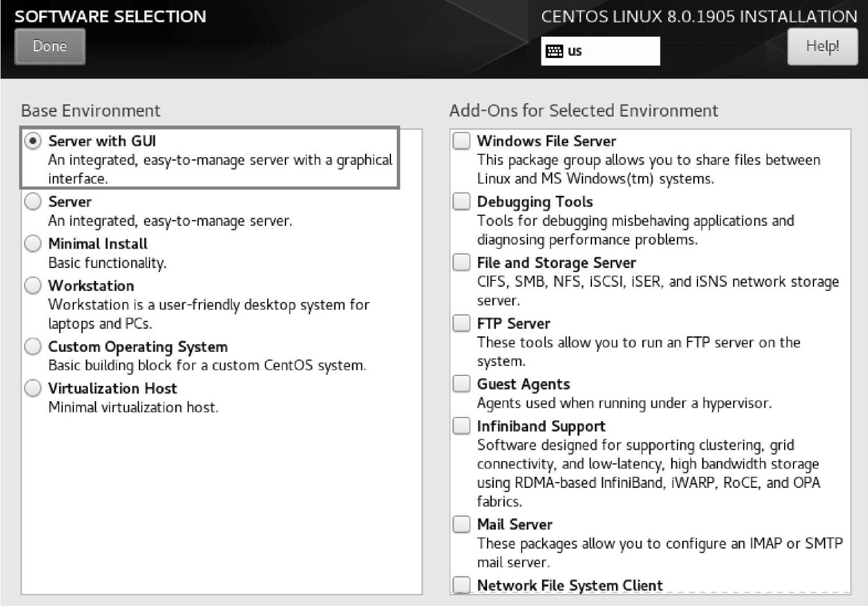868x607 pixels.
Task: Select Custom Operating System radio button
Action: tap(33, 347)
